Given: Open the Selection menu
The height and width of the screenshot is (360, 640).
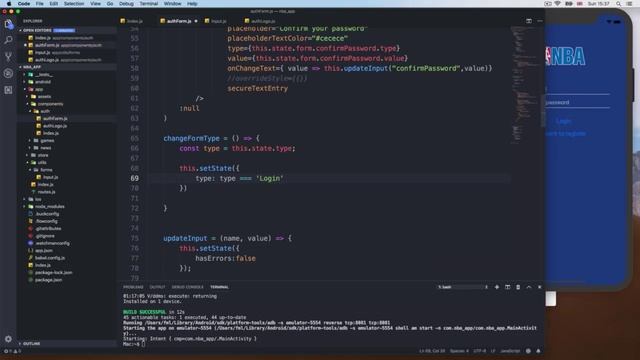Looking at the screenshot, I should [74, 4].
